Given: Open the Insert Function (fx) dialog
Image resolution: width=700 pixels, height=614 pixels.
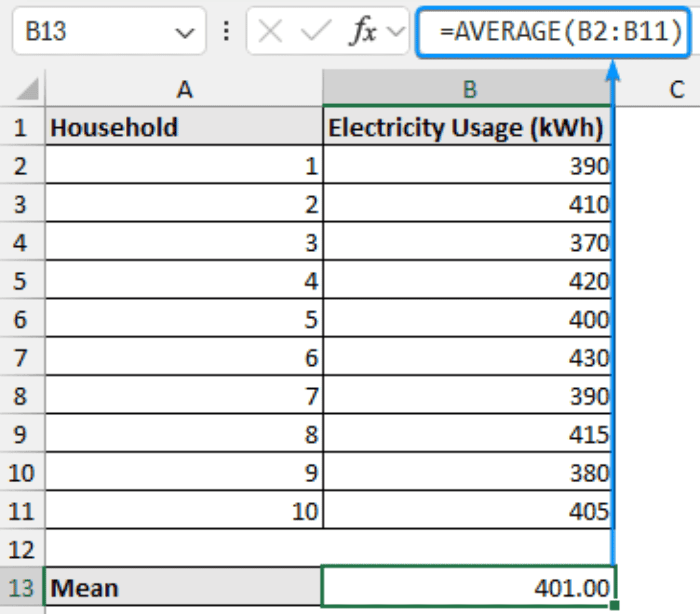Looking at the screenshot, I should point(363,31).
